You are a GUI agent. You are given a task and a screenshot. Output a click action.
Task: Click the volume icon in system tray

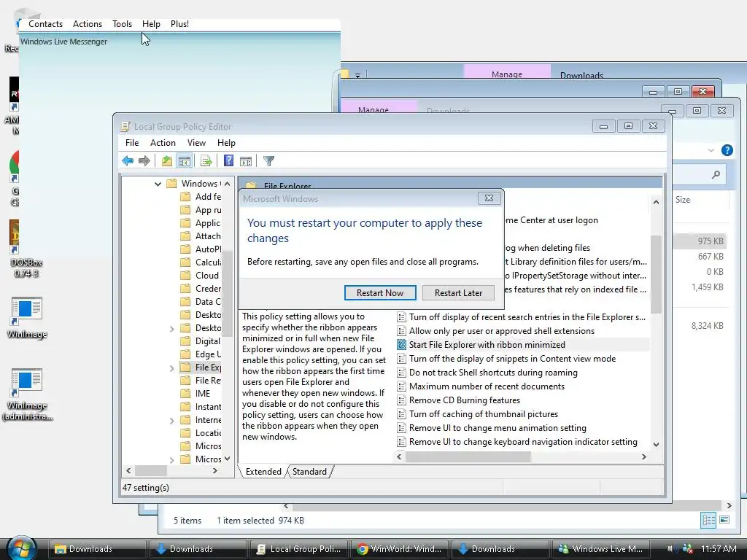[671, 548]
